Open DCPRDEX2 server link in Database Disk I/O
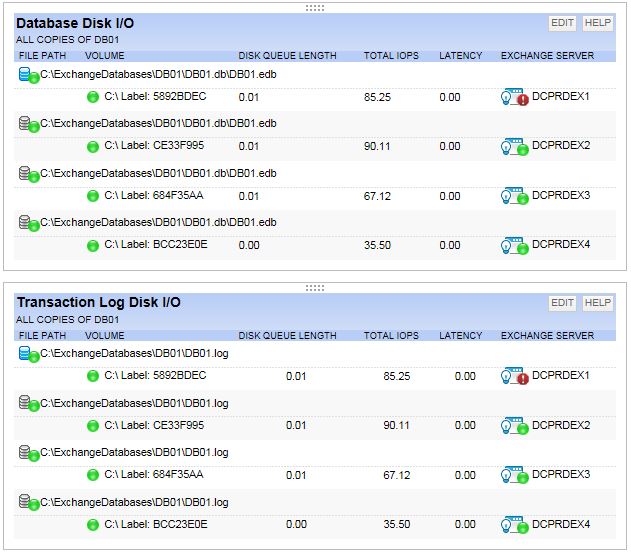Viewport: 631px width, 559px height. 561,145
